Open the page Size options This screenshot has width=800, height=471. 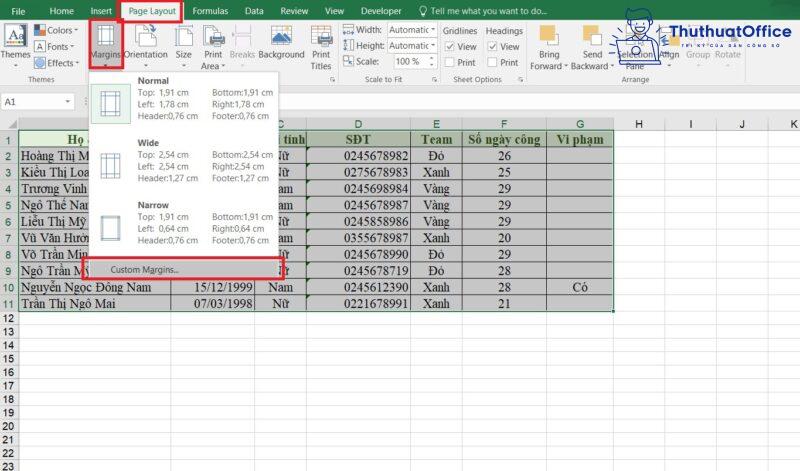point(184,46)
